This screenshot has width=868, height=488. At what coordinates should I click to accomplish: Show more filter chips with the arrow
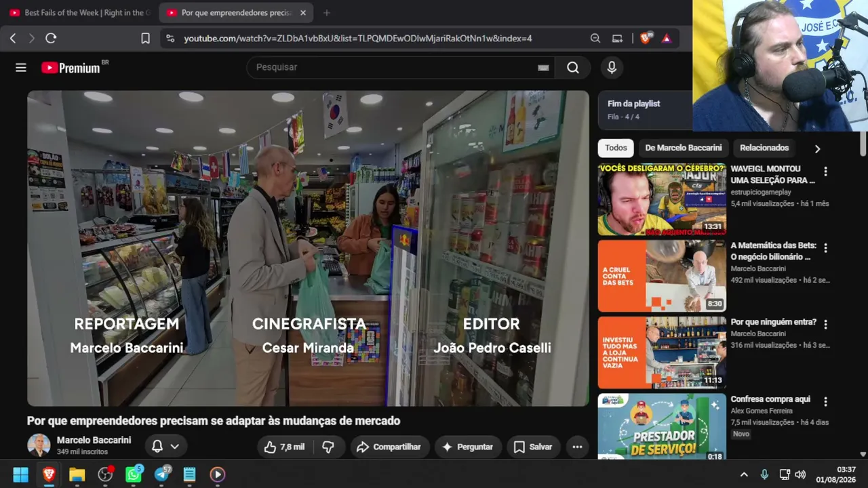(817, 148)
